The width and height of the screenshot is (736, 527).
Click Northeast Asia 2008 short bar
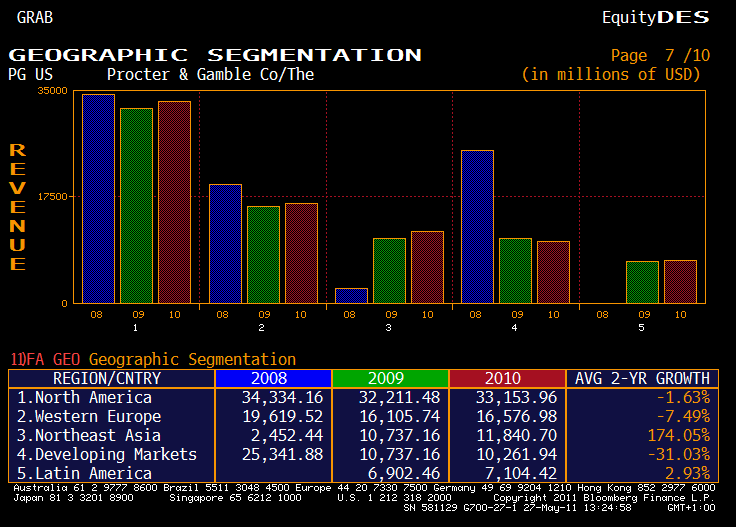click(351, 295)
